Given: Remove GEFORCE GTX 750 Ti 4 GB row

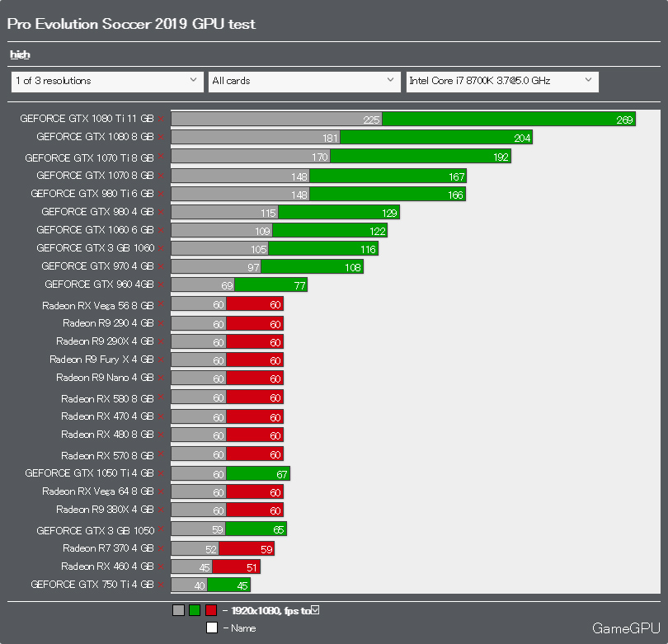Looking at the screenshot, I should 161,585.
